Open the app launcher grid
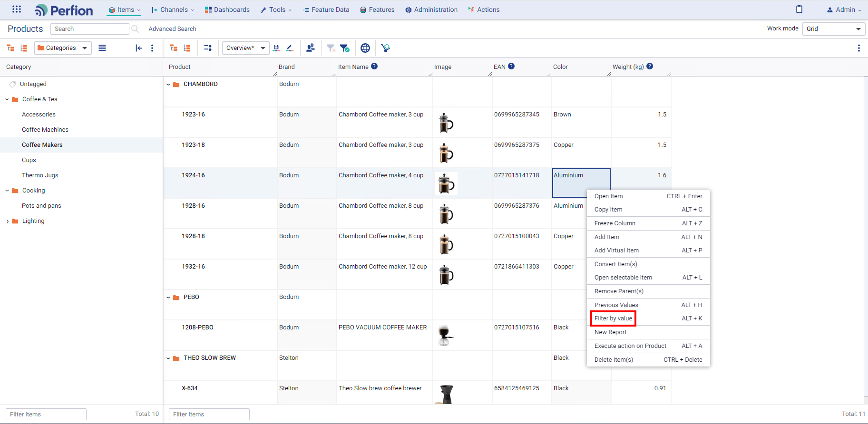The width and height of the screenshot is (868, 424). click(17, 10)
